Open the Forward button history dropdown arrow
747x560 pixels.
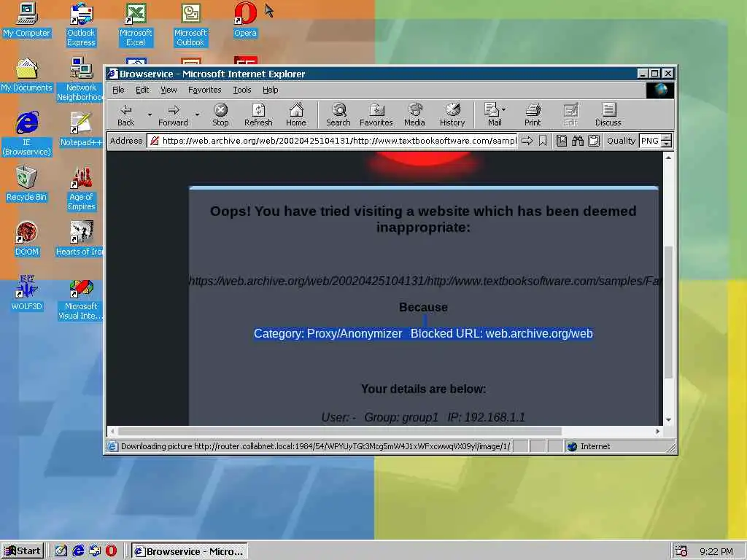pyautogui.click(x=197, y=114)
